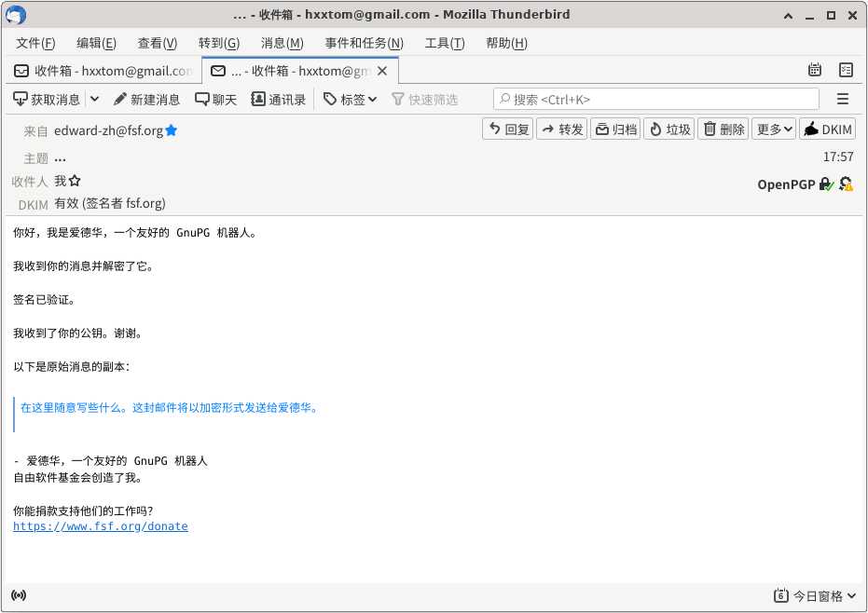Click the star next to 我 recipient
The image size is (868, 613).
click(x=75, y=181)
